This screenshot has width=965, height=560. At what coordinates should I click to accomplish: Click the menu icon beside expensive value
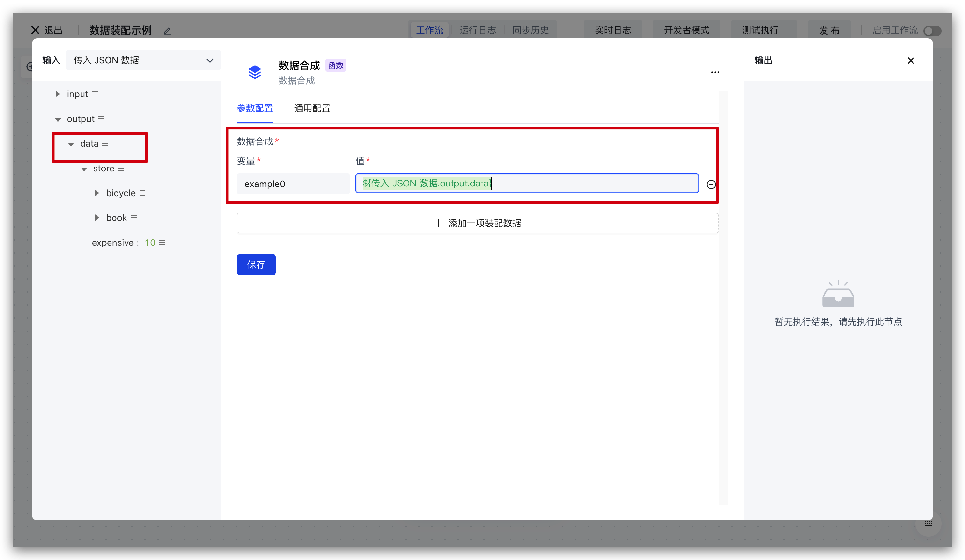pyautogui.click(x=162, y=243)
